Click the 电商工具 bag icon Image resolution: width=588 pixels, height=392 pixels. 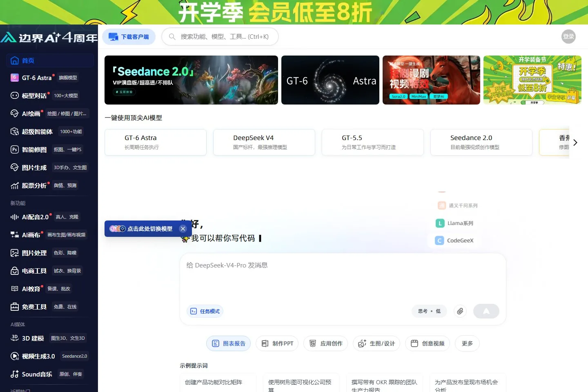15,271
